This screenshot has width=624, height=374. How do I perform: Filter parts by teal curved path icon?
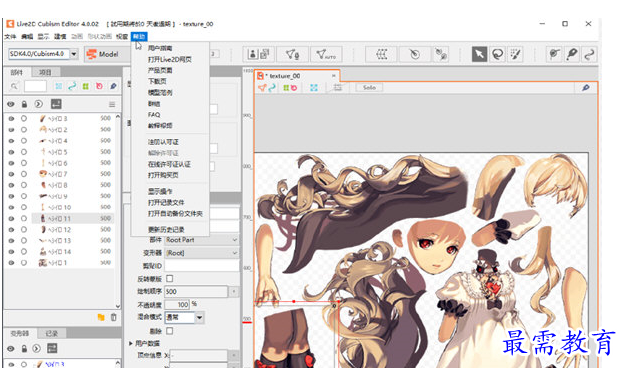(72, 86)
